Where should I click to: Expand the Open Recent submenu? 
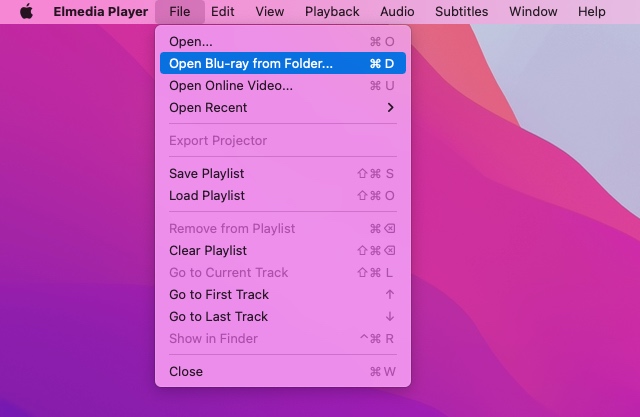click(208, 107)
